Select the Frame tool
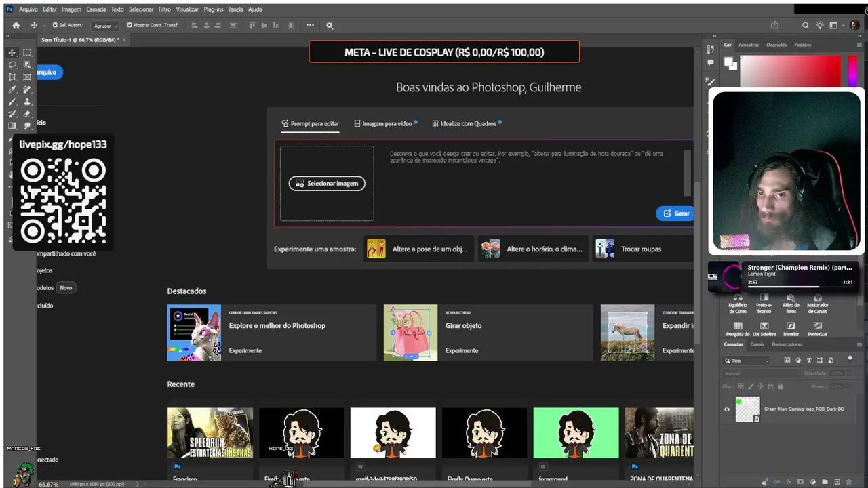 pyautogui.click(x=27, y=77)
